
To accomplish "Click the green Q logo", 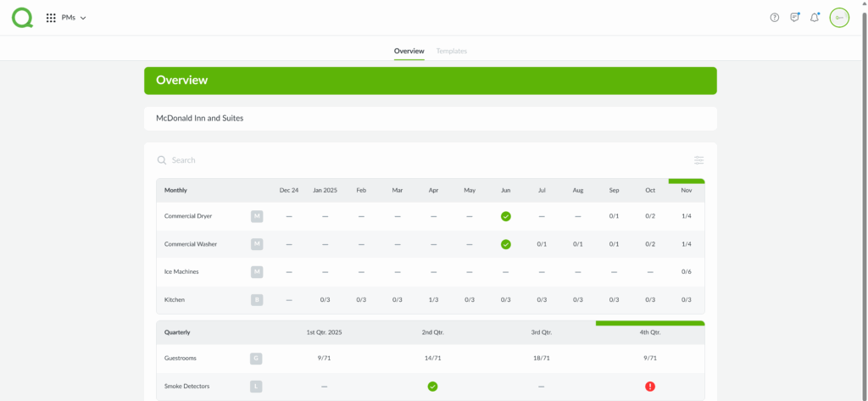I will click(22, 18).
